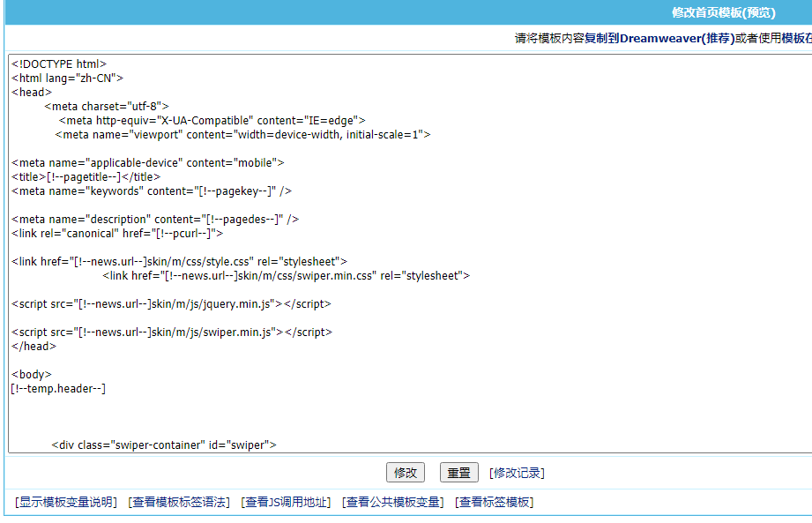Click the 修改首页模板(预览) header title

click(723, 12)
